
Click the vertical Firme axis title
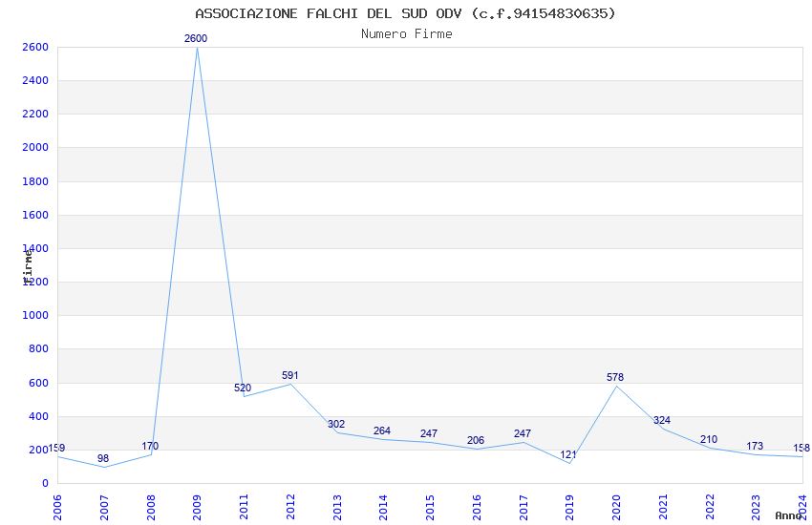(28, 266)
